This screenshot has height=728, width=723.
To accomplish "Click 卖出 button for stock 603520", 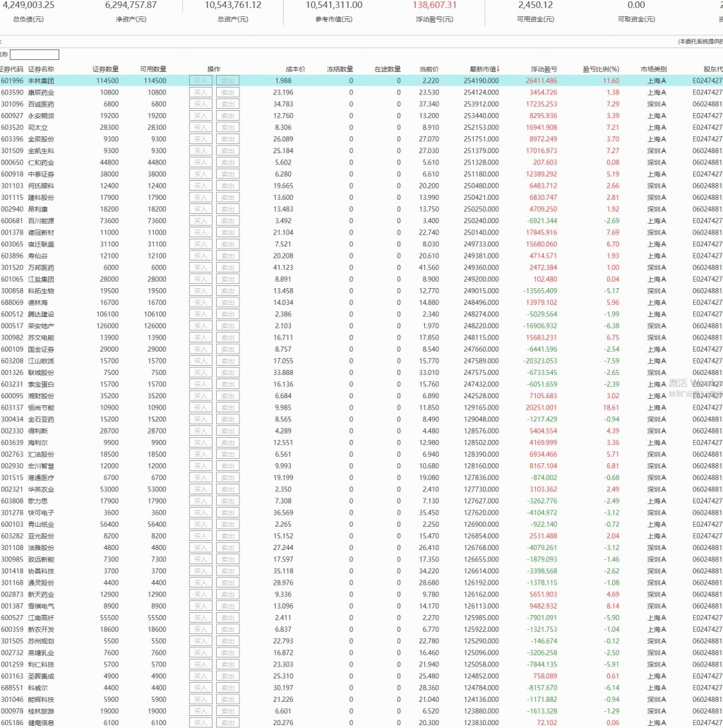I will pyautogui.click(x=228, y=127).
